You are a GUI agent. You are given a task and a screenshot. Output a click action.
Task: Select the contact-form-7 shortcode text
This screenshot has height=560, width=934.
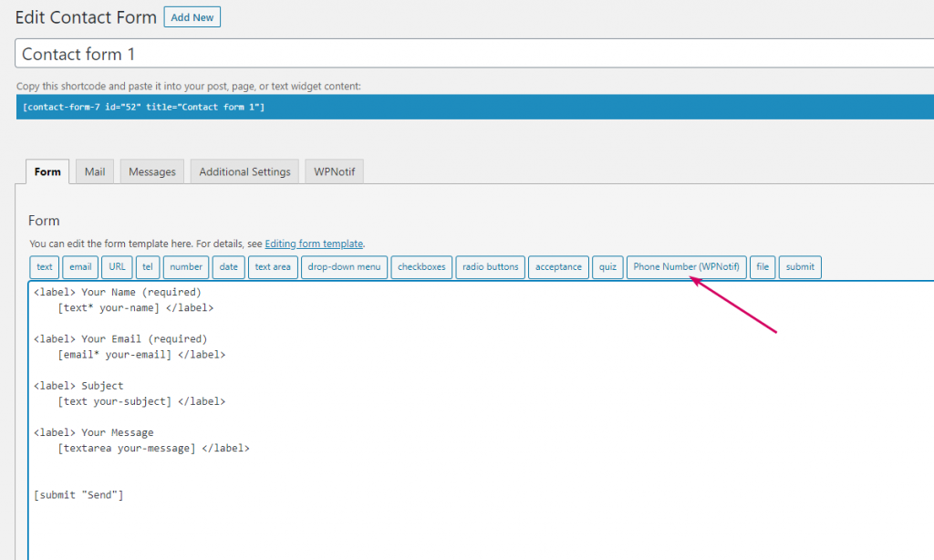(x=143, y=107)
